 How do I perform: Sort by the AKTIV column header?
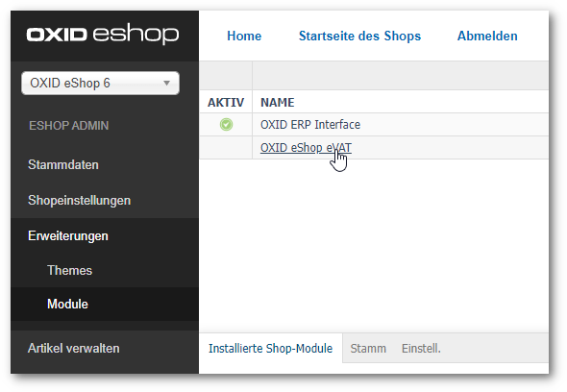(226, 103)
